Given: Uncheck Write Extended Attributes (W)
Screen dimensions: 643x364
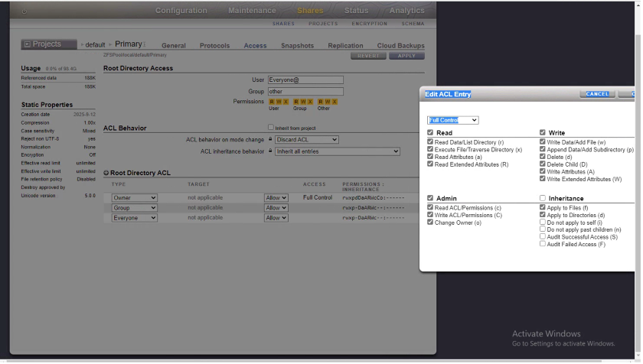Looking at the screenshot, I should click(x=543, y=178).
